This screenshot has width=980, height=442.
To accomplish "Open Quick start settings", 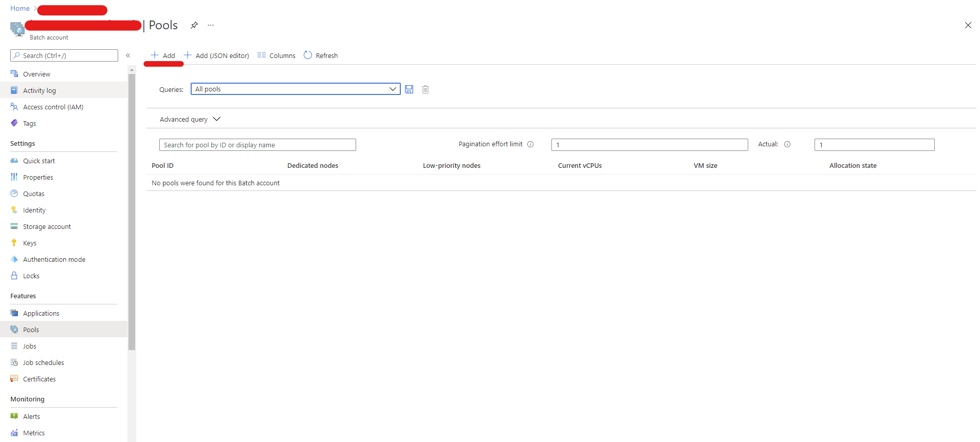I will pos(64,161).
